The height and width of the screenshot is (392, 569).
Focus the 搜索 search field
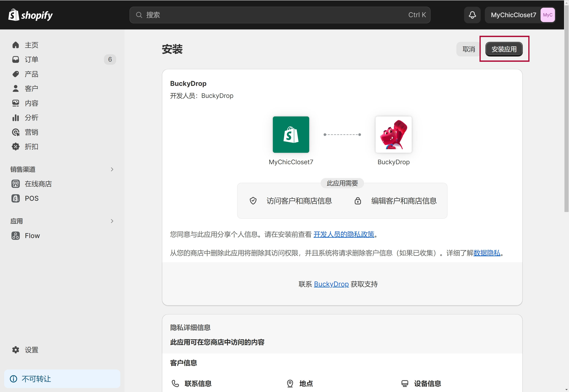coord(280,15)
